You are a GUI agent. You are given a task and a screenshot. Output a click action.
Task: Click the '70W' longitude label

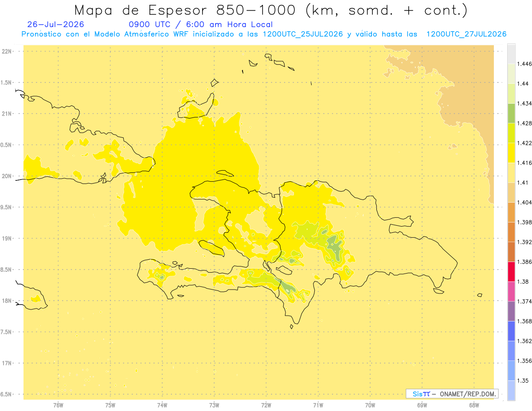[x=370, y=405]
